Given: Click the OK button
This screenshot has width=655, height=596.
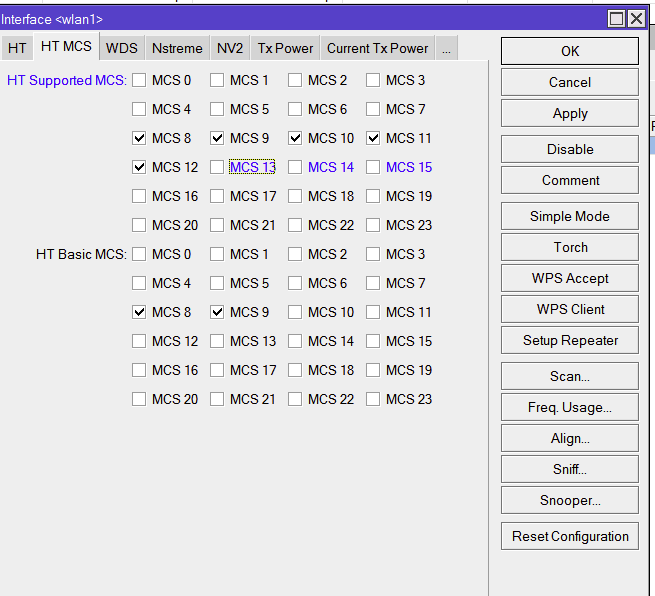Looking at the screenshot, I should (x=569, y=51).
